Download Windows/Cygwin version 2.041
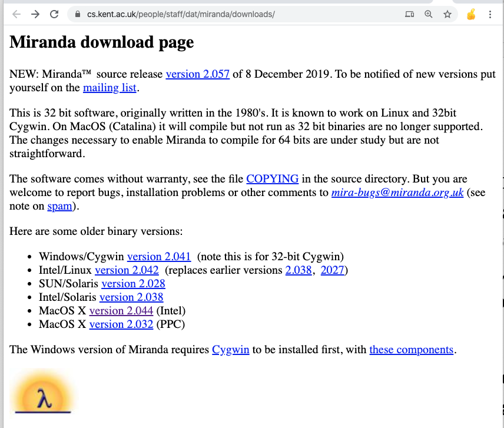Viewport: 504px width, 428px height. [x=159, y=257]
